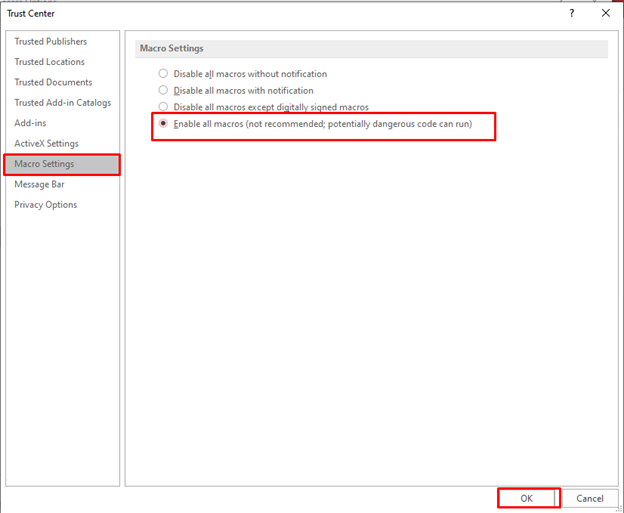
Task: Open the Trusted Publishers section
Action: point(50,42)
